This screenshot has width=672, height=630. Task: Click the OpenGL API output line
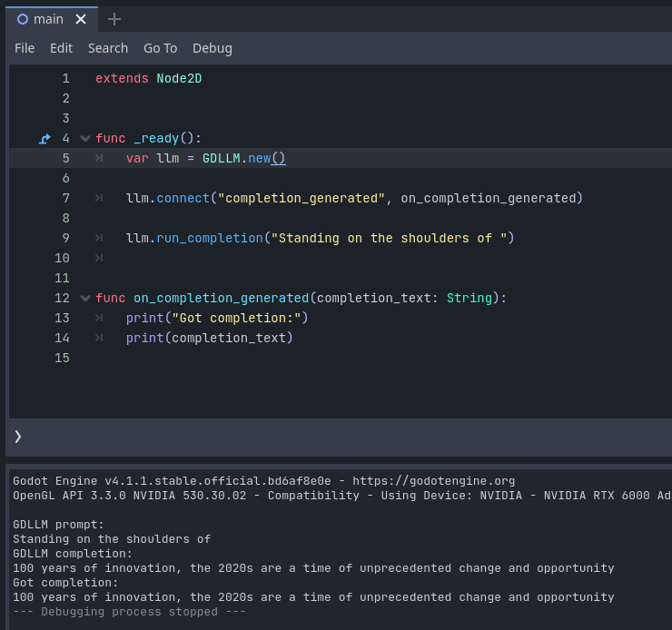coord(341,496)
